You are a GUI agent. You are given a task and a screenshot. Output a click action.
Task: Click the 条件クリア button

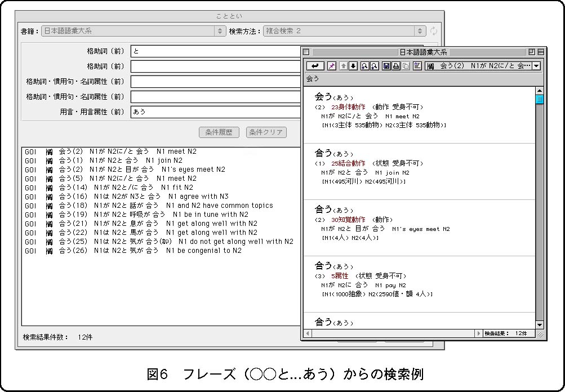coord(266,132)
